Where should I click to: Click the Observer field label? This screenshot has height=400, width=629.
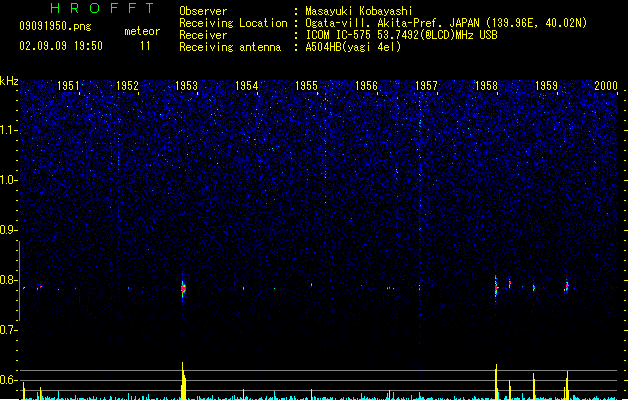(203, 11)
